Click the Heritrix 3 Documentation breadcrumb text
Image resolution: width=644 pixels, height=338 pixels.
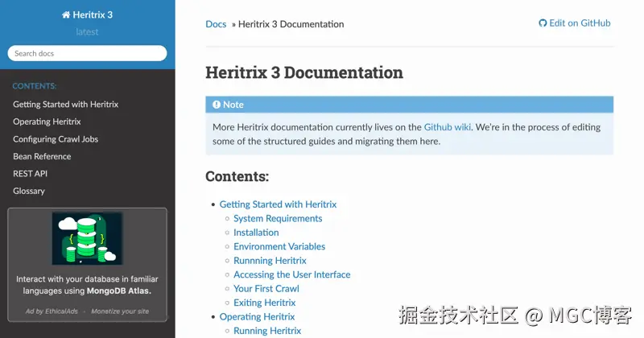click(x=291, y=24)
